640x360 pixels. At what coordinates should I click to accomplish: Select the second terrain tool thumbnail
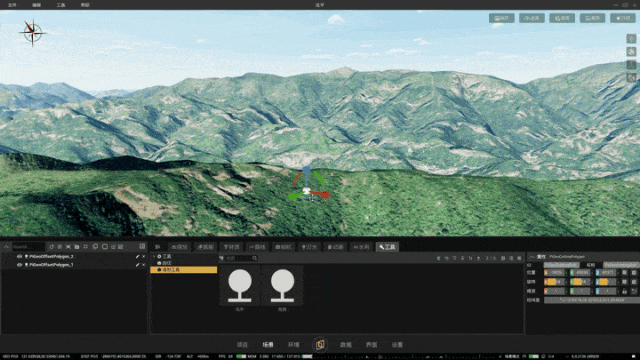[x=282, y=285]
